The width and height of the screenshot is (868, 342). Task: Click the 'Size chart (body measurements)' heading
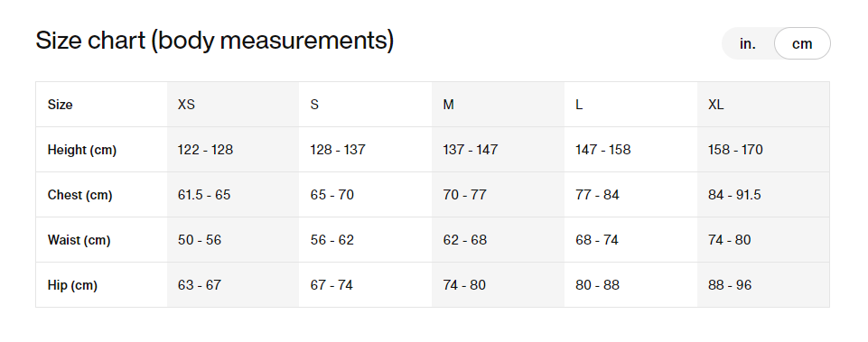point(215,41)
